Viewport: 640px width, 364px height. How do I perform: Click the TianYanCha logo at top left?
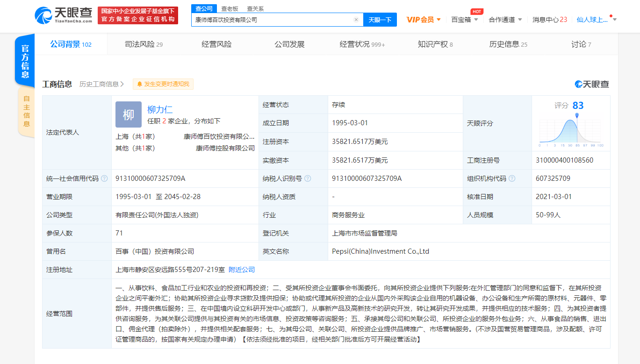pyautogui.click(x=64, y=15)
